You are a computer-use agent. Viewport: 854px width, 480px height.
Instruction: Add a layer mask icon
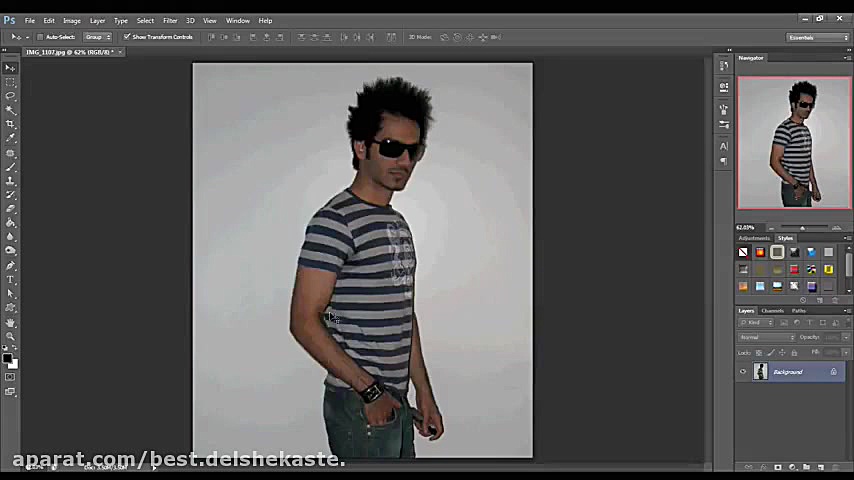pyautogui.click(x=778, y=467)
